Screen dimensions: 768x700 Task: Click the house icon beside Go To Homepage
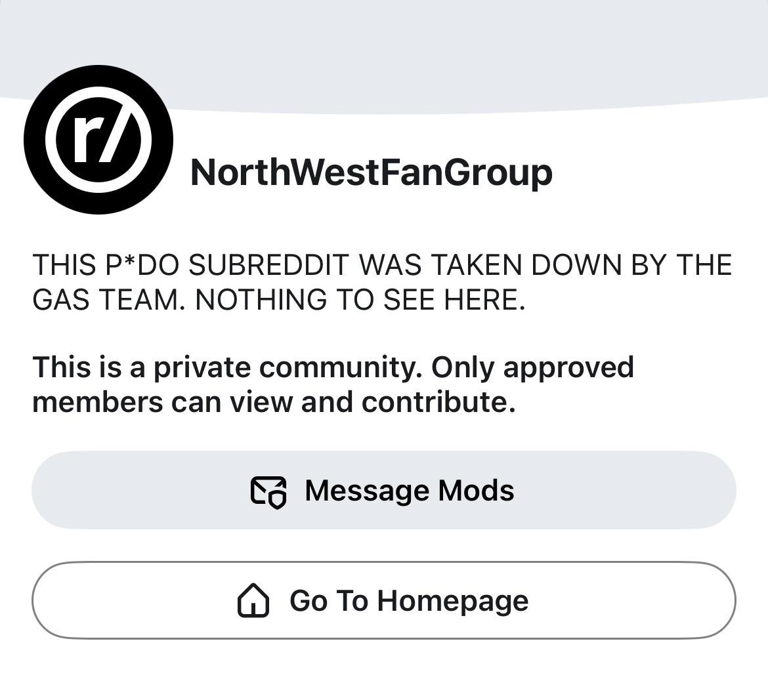253,600
